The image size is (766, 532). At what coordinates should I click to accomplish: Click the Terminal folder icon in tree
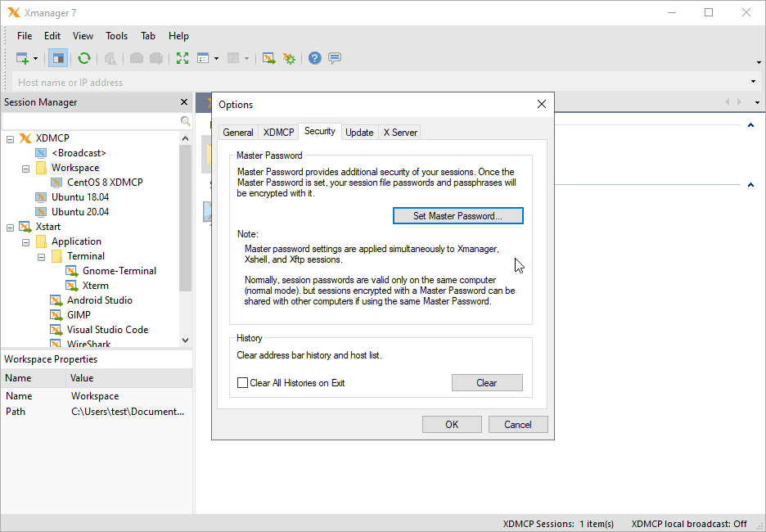coord(57,256)
